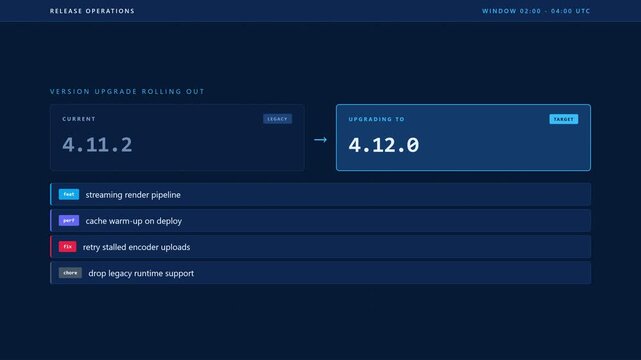
Task: Click the WINDOW 02:00 - 04:00 UTC label
Action: (x=536, y=11)
